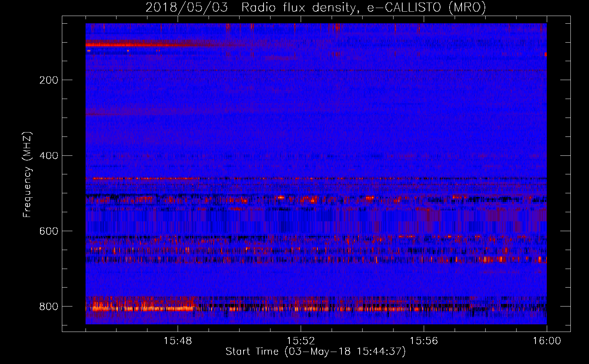
Task: Select the "Frequency (MHZ)" axis label
Action: [x=27, y=174]
